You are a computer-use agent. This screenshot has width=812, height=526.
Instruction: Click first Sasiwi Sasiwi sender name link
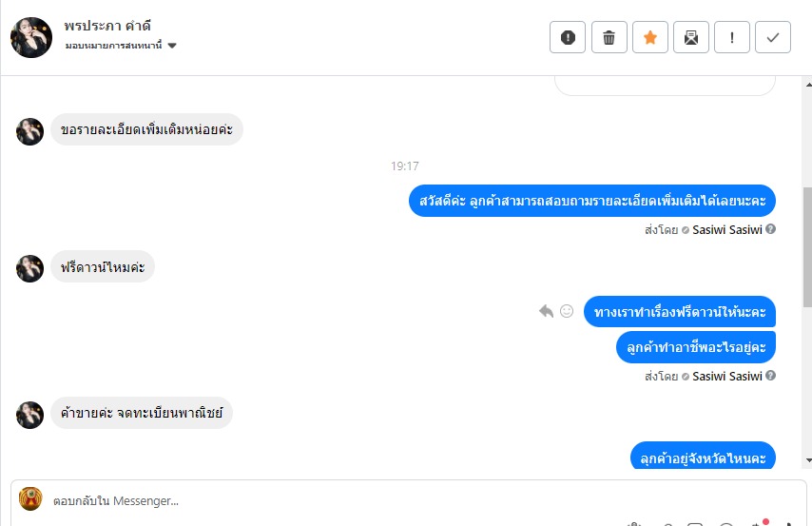pos(727,229)
